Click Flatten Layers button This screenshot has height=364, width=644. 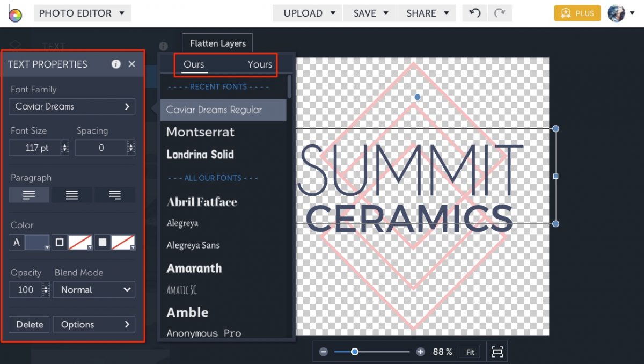[x=218, y=43]
